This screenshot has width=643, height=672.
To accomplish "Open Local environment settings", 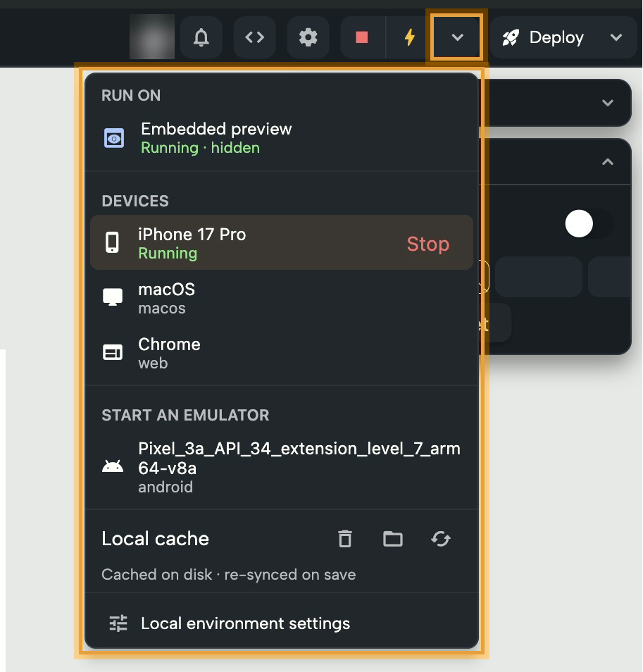I will 282,623.
